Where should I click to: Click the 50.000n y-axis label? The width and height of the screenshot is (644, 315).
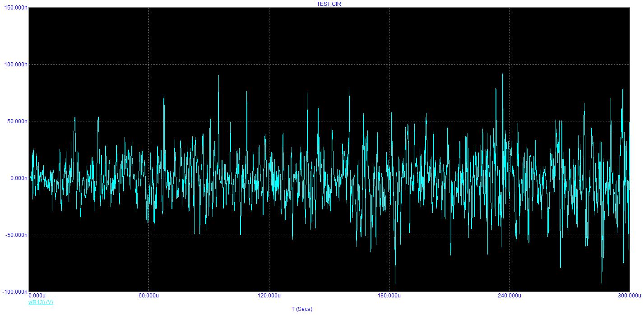[17, 121]
